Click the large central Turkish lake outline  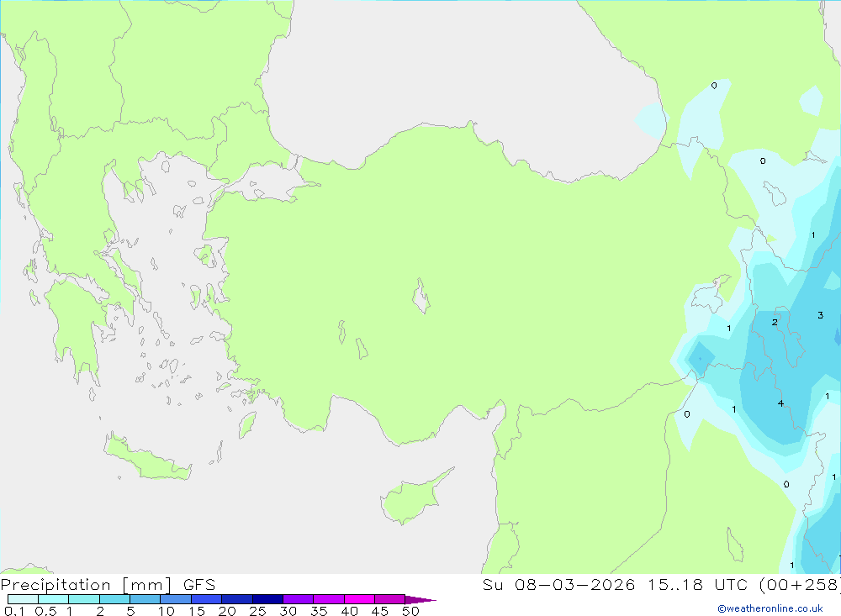coord(421,296)
